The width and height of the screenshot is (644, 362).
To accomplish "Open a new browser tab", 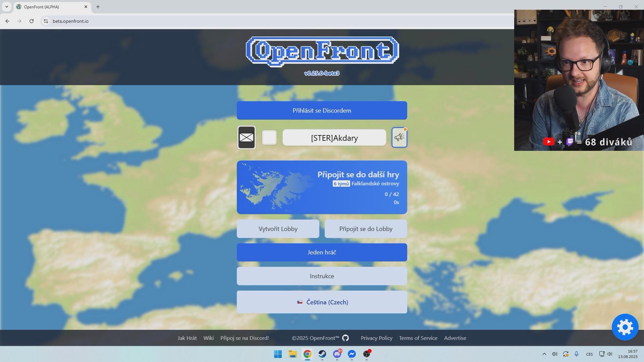I will (98, 7).
